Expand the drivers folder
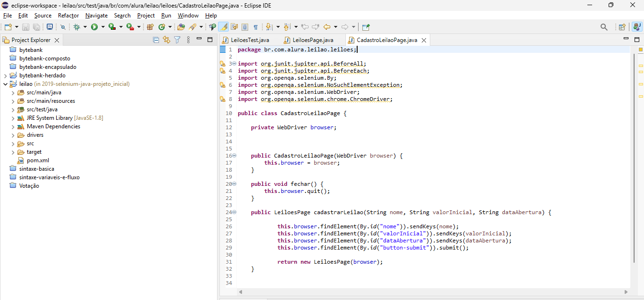Image resolution: width=644 pixels, height=300 pixels. (x=13, y=135)
